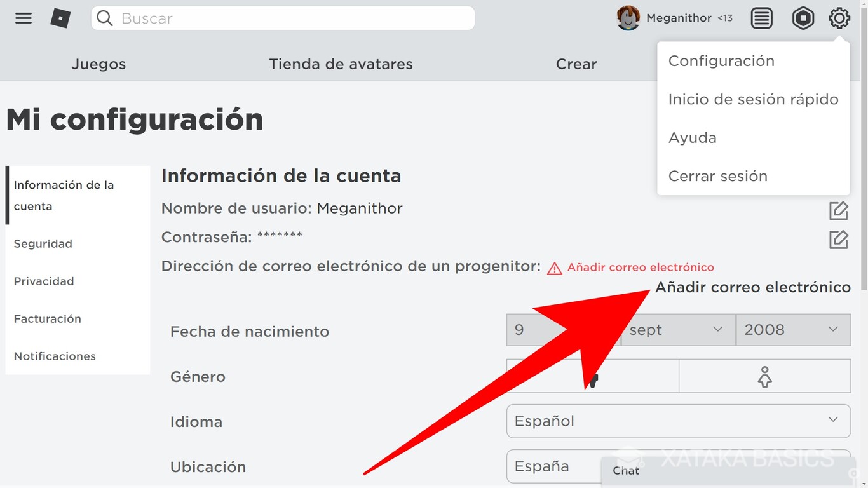868x488 pixels.
Task: Click the Añadir correo electrónico link
Action: (x=640, y=267)
